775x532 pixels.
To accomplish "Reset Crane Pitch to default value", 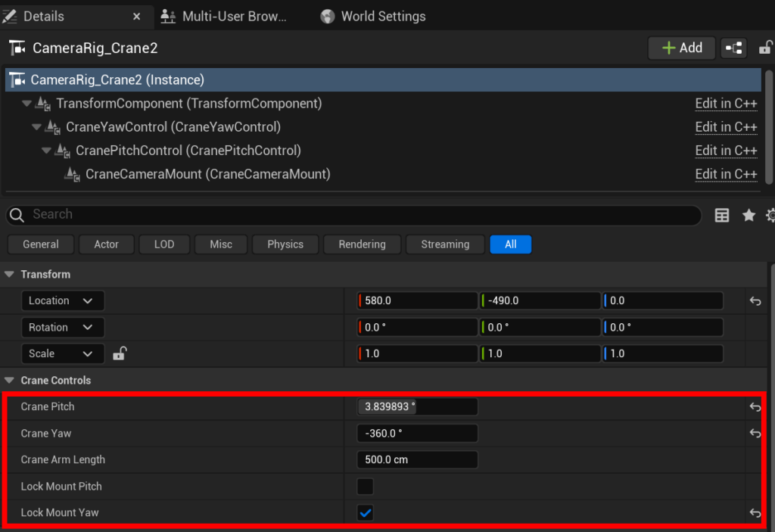I will 755,407.
